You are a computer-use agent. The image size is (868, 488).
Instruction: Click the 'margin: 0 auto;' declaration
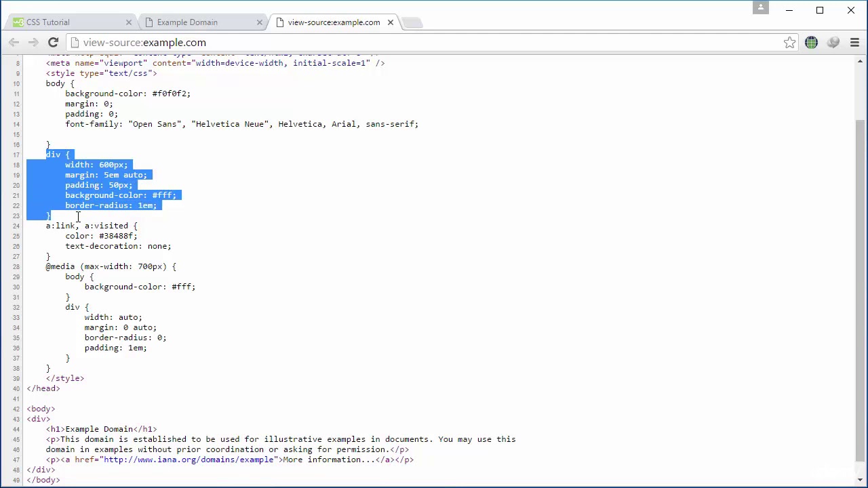[x=121, y=327]
